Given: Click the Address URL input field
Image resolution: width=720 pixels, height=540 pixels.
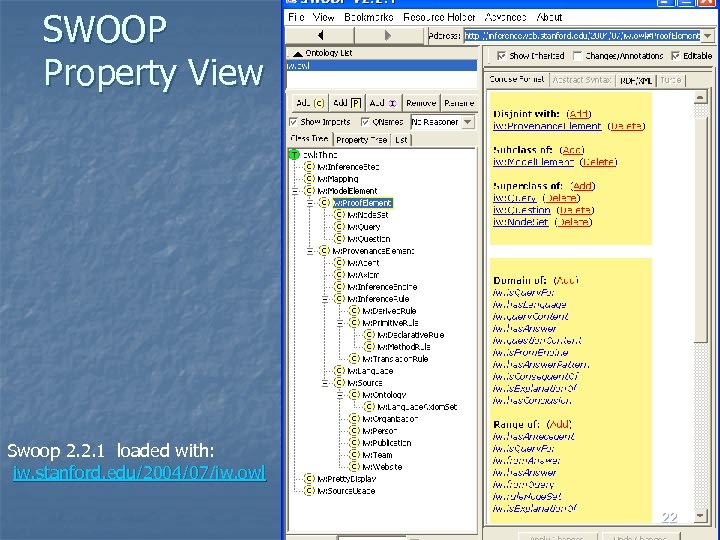Looking at the screenshot, I should [582, 35].
